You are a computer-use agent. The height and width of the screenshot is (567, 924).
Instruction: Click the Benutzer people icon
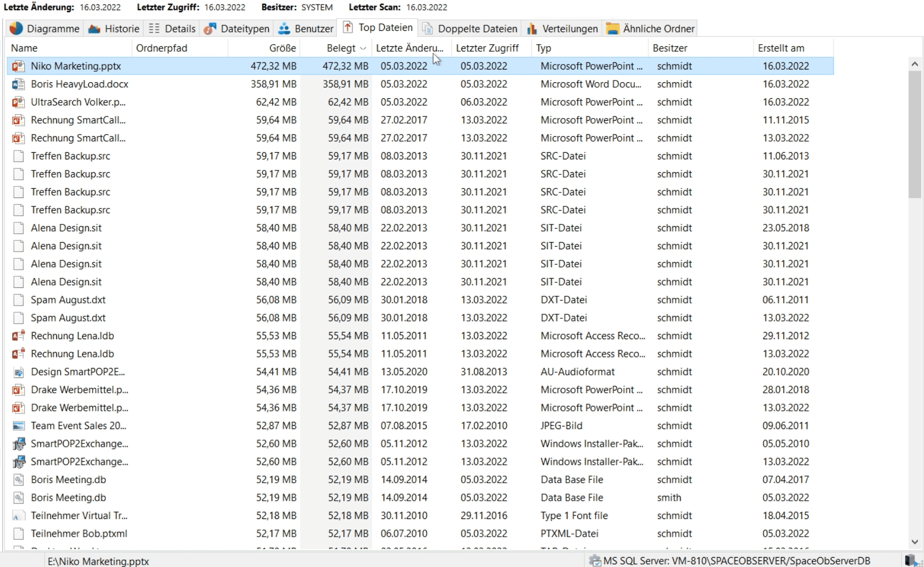coord(284,28)
